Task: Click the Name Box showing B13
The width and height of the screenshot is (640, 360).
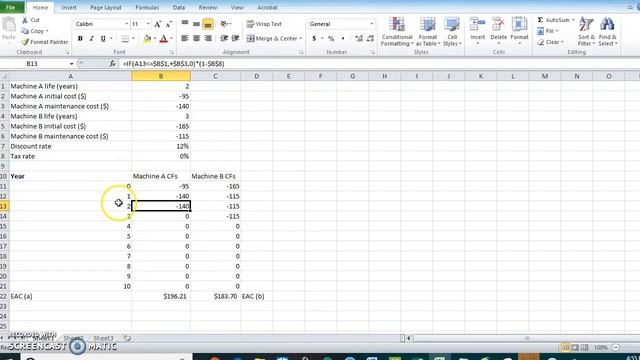Action: [35, 64]
